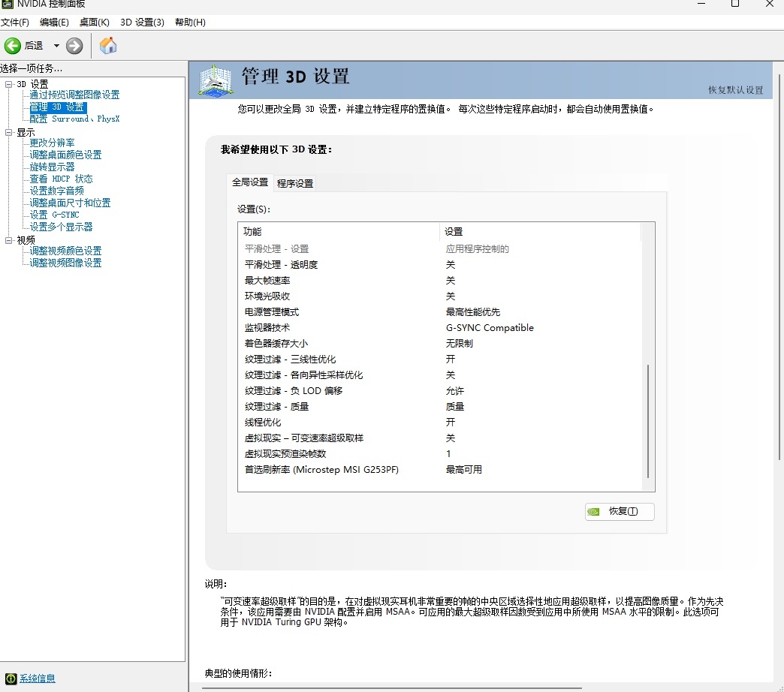Image resolution: width=784 pixels, height=692 pixels.
Task: Click the green Back arrow icon
Action: (13, 46)
